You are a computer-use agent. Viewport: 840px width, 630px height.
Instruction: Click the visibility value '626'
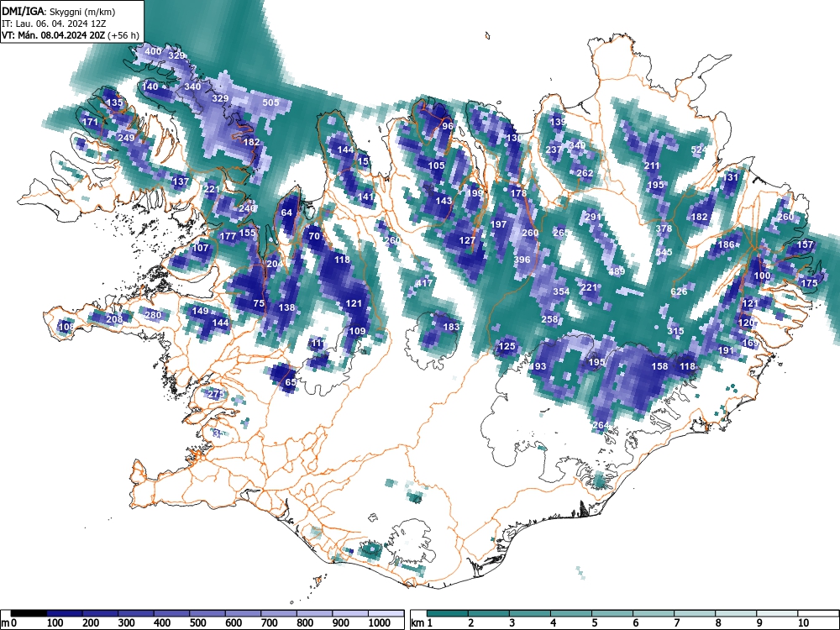tap(679, 291)
